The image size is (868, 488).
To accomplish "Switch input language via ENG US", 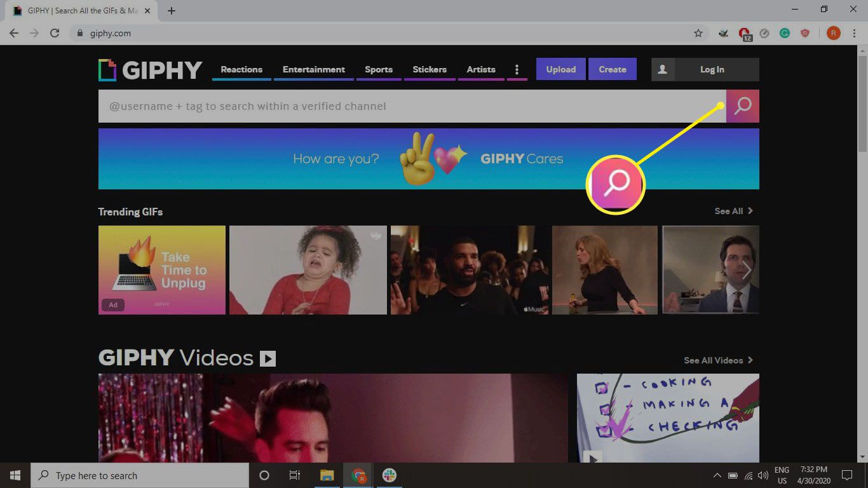I will point(782,475).
